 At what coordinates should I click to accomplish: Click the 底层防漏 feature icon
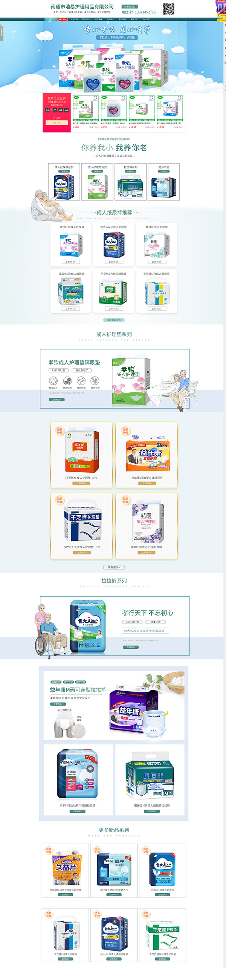click(x=81, y=380)
